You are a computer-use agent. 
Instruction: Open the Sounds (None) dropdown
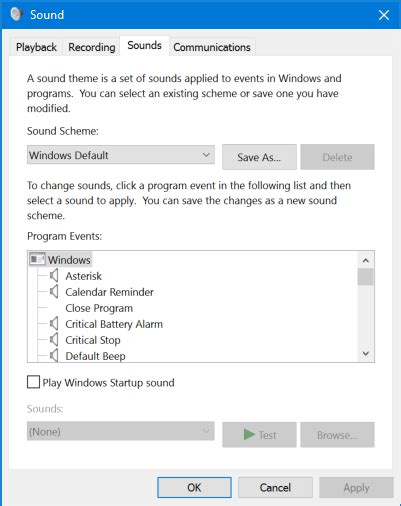pyautogui.click(x=121, y=431)
